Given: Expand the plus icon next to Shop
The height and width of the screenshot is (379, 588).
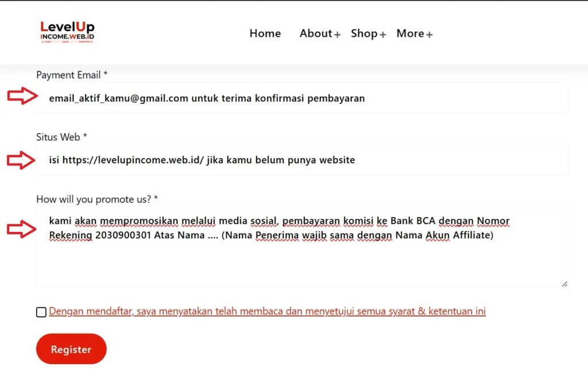Looking at the screenshot, I should (384, 35).
